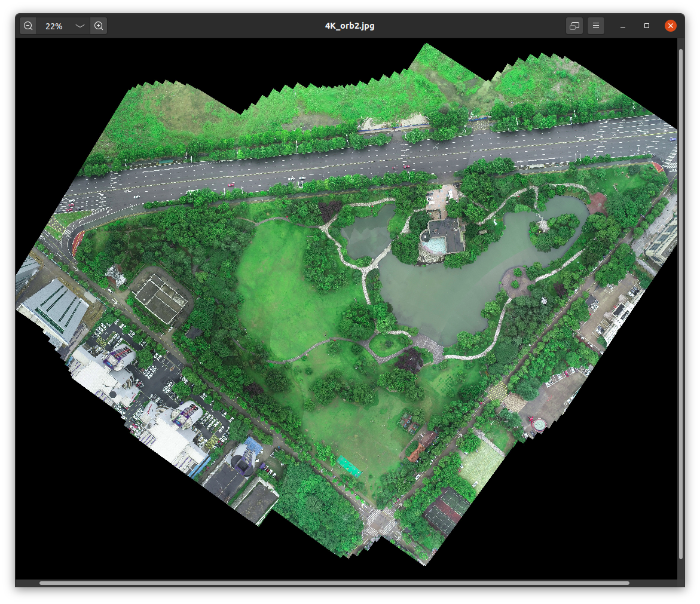This screenshot has width=700, height=604.
Task: Maximize the image viewer window
Action: coord(646,26)
